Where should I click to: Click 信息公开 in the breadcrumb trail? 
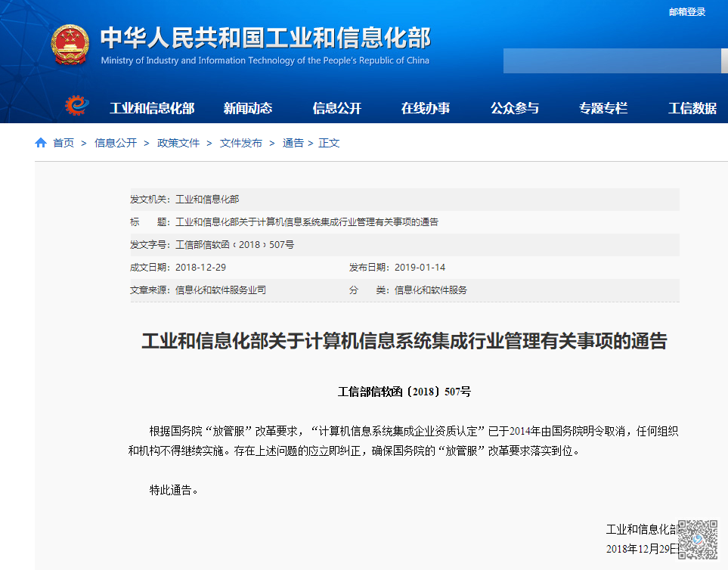click(116, 143)
